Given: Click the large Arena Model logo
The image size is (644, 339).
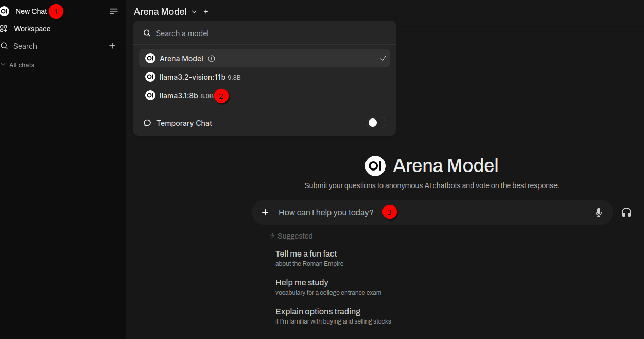Looking at the screenshot, I should [x=375, y=165].
